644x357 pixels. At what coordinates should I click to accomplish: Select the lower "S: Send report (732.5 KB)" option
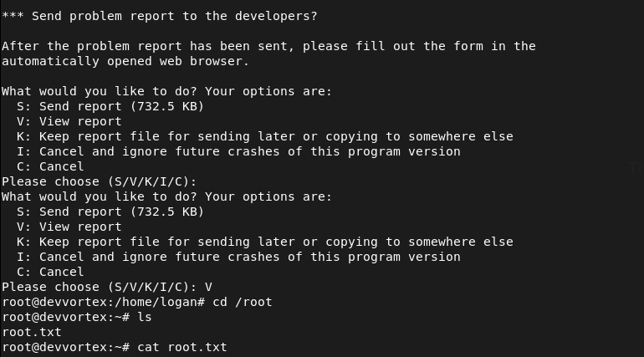tap(110, 212)
